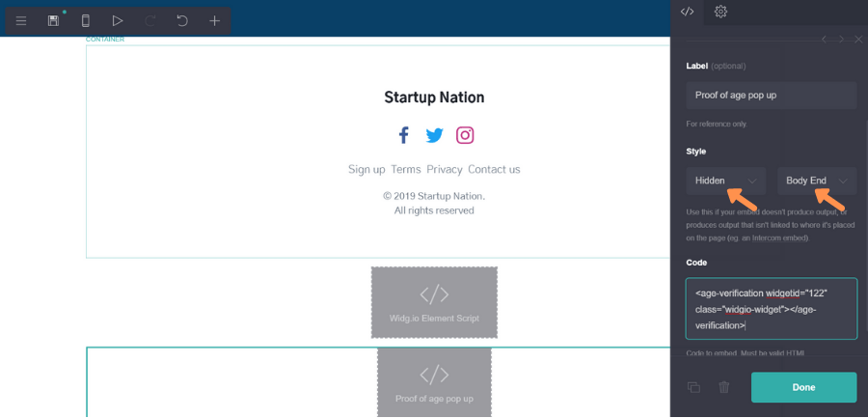Click the duplicate element icon

[693, 387]
